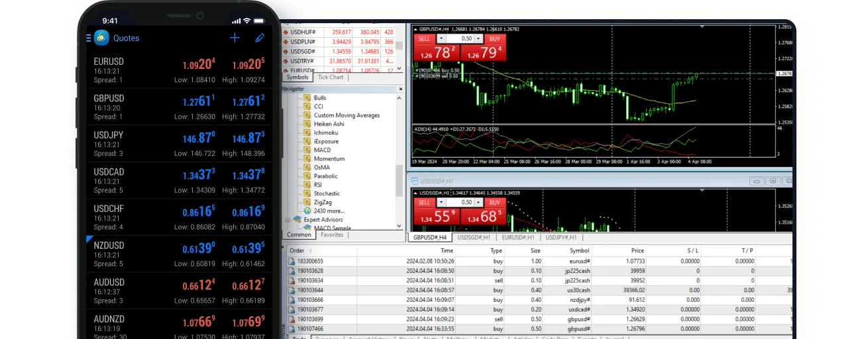Select the Stochastic indicator icon
868x339 pixels.
[x=307, y=193]
